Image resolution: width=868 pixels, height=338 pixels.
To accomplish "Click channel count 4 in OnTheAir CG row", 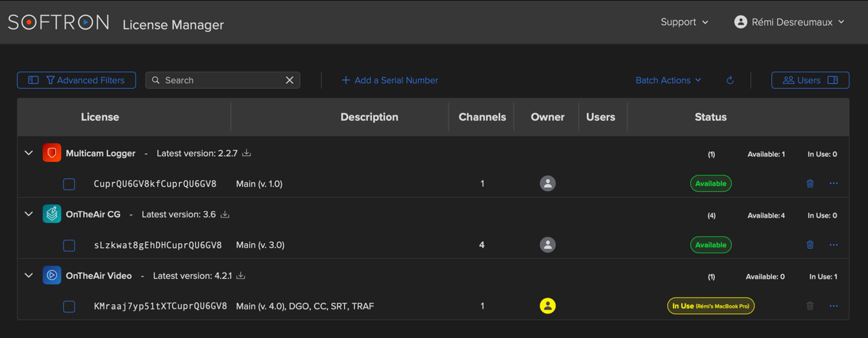I will (482, 245).
